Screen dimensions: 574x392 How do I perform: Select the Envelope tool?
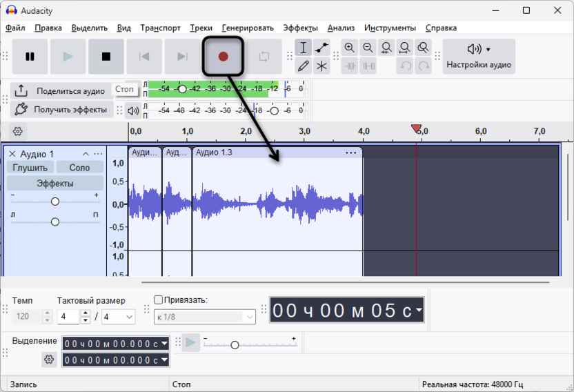321,48
